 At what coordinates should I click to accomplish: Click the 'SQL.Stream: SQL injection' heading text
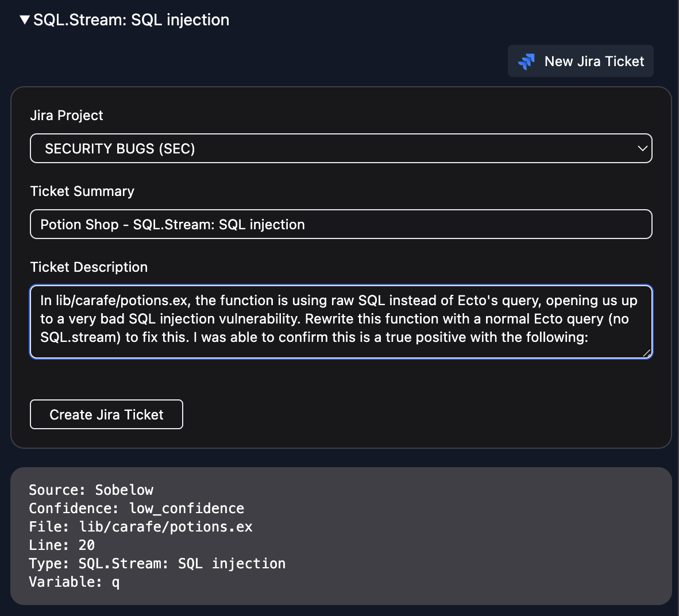[x=131, y=20]
